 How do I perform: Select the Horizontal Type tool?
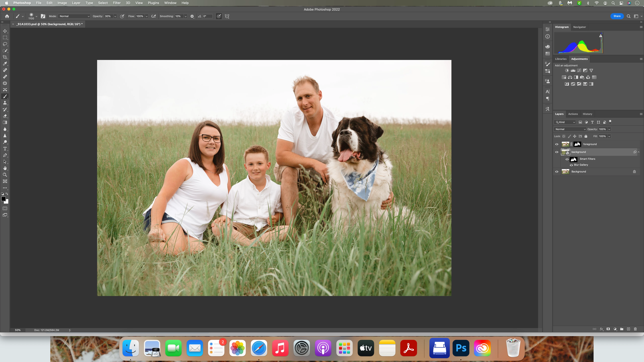coord(5,149)
